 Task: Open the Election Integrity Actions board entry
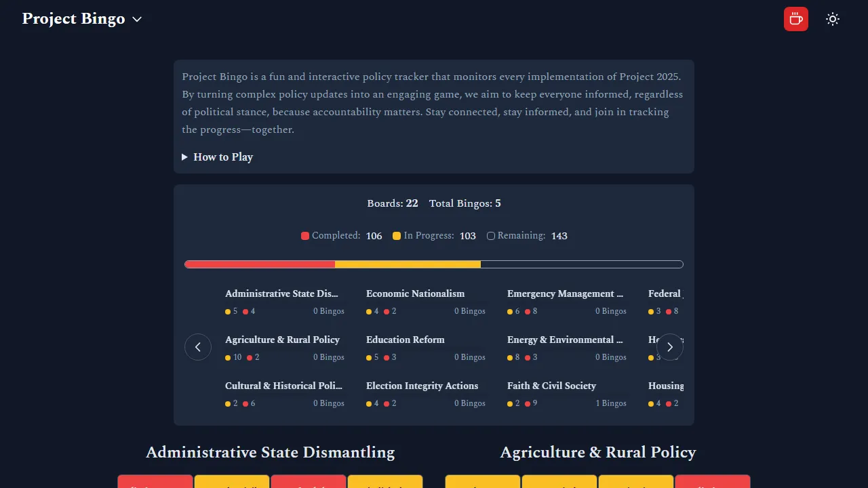(x=425, y=394)
